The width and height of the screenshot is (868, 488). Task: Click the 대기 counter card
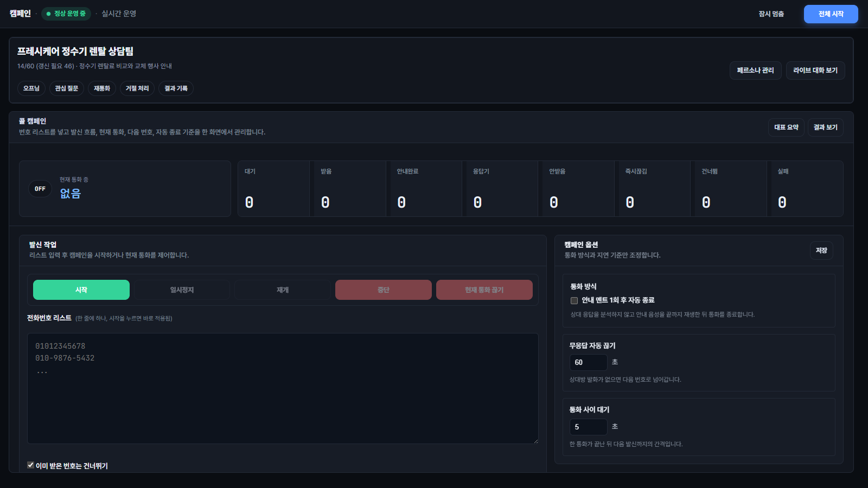[x=273, y=189]
